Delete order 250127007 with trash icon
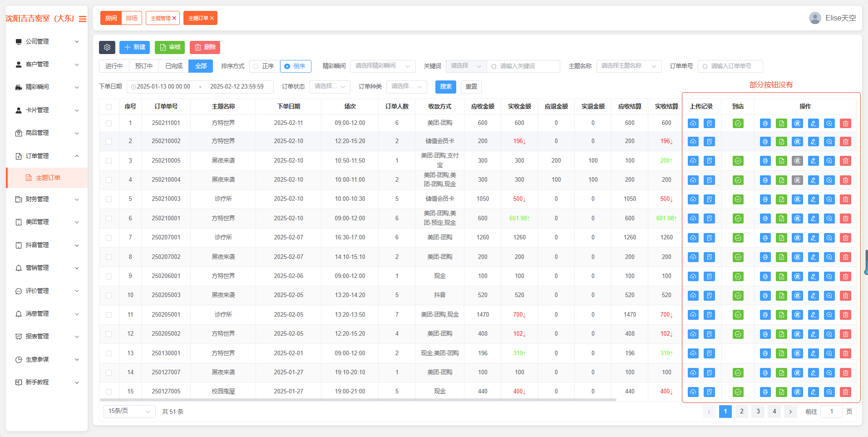The height and width of the screenshot is (437, 868). click(845, 373)
